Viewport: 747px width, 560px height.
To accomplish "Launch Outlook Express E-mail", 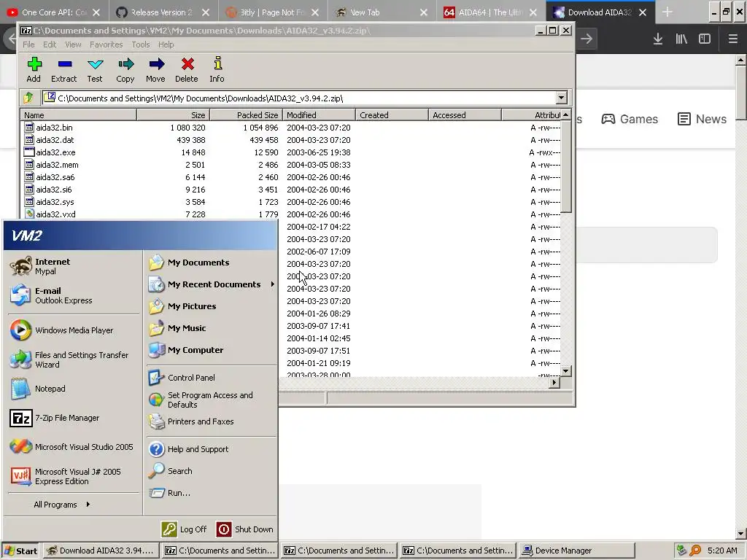I will [x=51, y=295].
